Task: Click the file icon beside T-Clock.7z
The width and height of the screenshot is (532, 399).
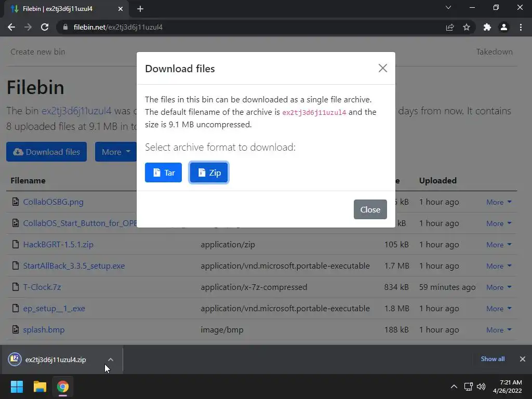Action: pyautogui.click(x=15, y=287)
